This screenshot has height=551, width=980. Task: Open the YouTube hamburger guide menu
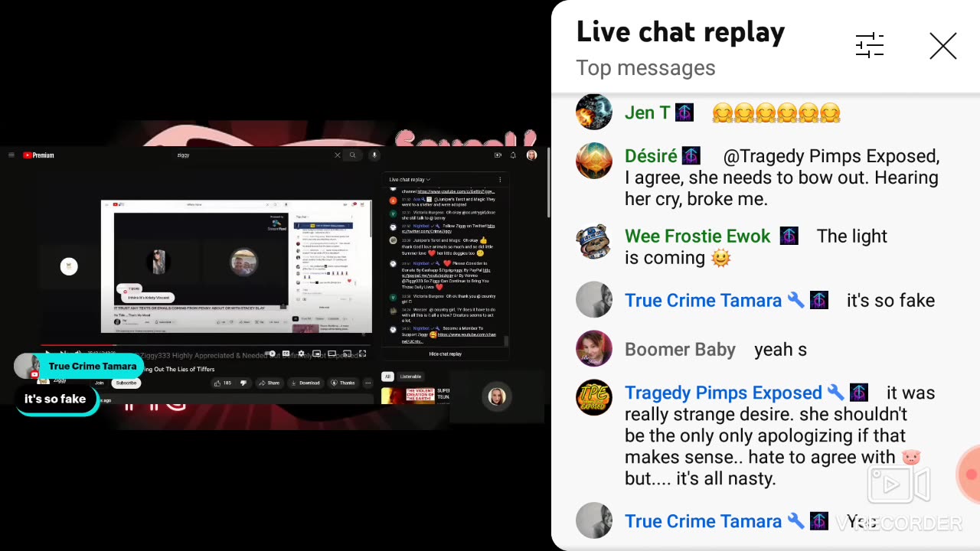(11, 155)
